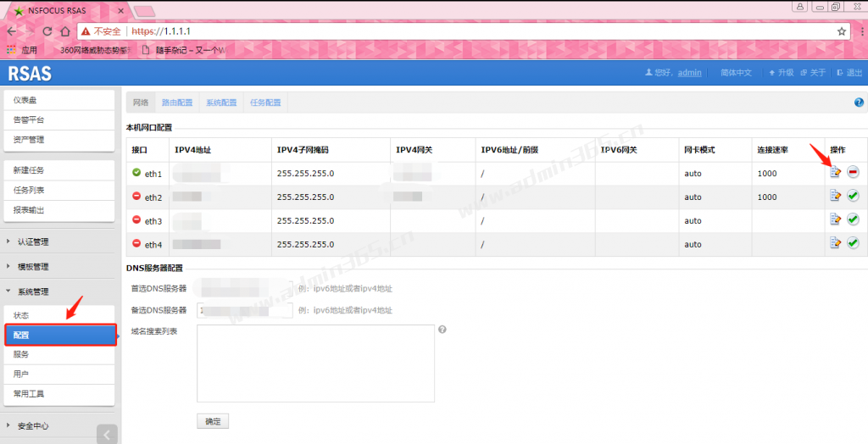Enable the eth2 interface with green check
This screenshot has height=444, width=868.
pos(853,196)
